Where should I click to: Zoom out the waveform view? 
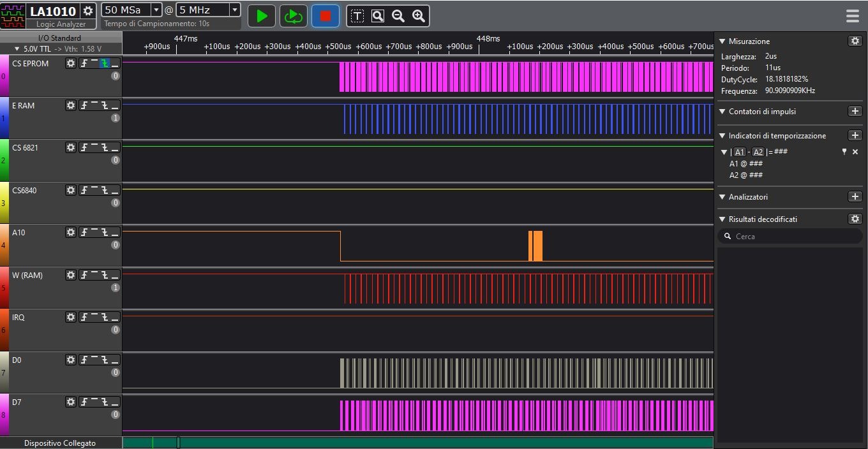click(x=398, y=16)
